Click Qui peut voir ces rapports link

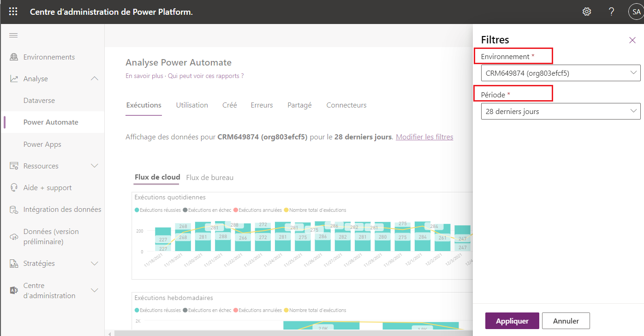[206, 76]
